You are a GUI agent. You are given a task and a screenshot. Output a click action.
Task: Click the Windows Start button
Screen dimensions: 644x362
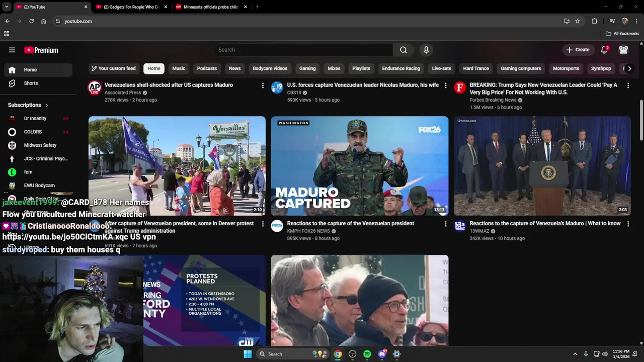click(248, 354)
